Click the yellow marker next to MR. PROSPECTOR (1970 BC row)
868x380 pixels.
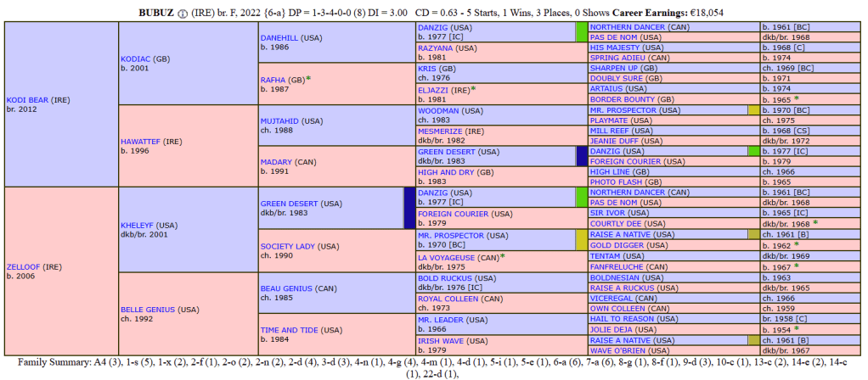pyautogui.click(x=753, y=110)
